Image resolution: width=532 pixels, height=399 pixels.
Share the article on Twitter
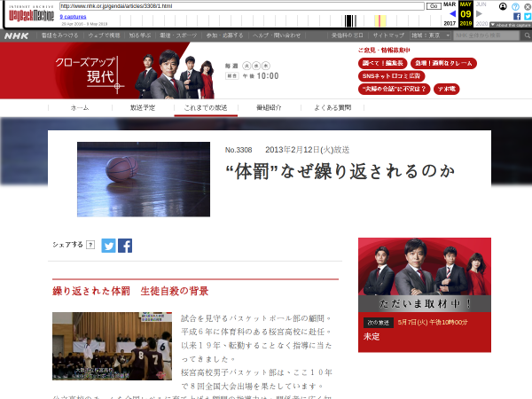(x=108, y=246)
